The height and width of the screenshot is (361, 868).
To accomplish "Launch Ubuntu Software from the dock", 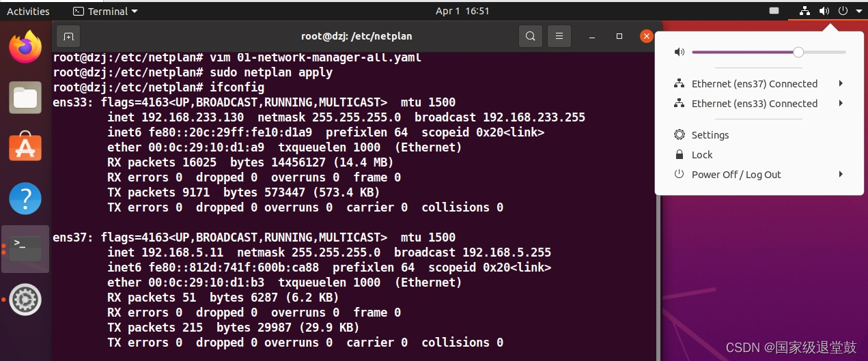I will 25,147.
